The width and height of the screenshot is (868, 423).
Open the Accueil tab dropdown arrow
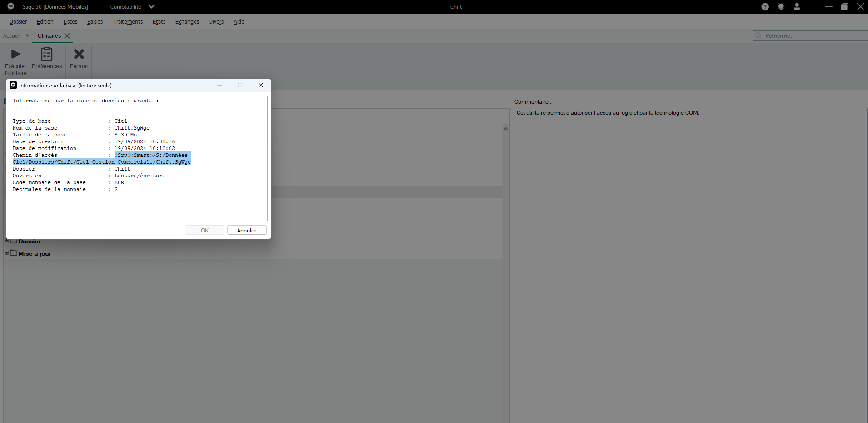[27, 36]
